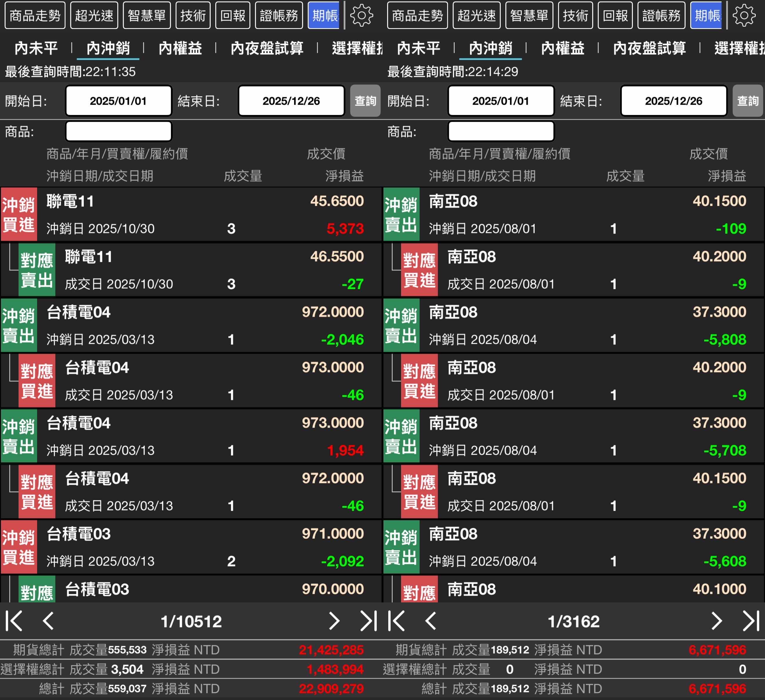
Task: Open the end date picker in right panel
Action: point(673,101)
